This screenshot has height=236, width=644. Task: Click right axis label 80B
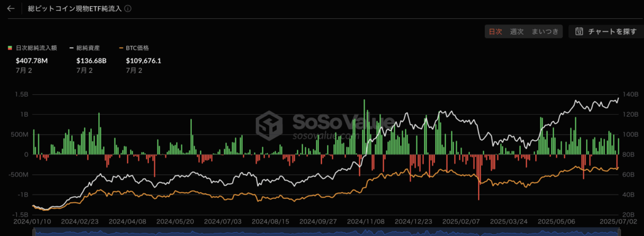point(628,154)
